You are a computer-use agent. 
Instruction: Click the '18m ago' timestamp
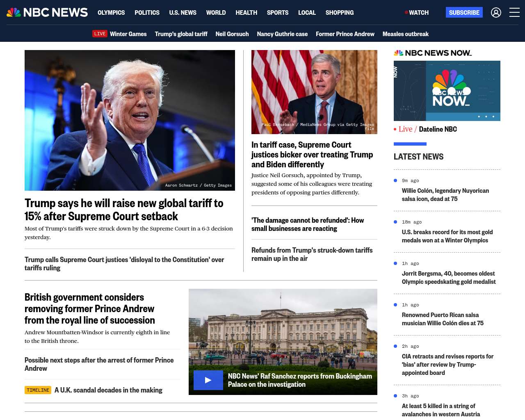click(412, 222)
